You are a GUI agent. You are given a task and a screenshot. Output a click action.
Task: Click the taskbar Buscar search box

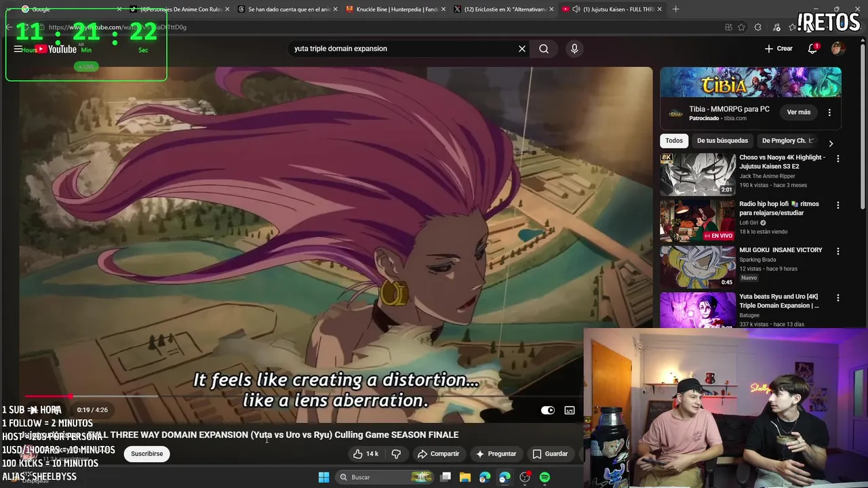pyautogui.click(x=386, y=477)
